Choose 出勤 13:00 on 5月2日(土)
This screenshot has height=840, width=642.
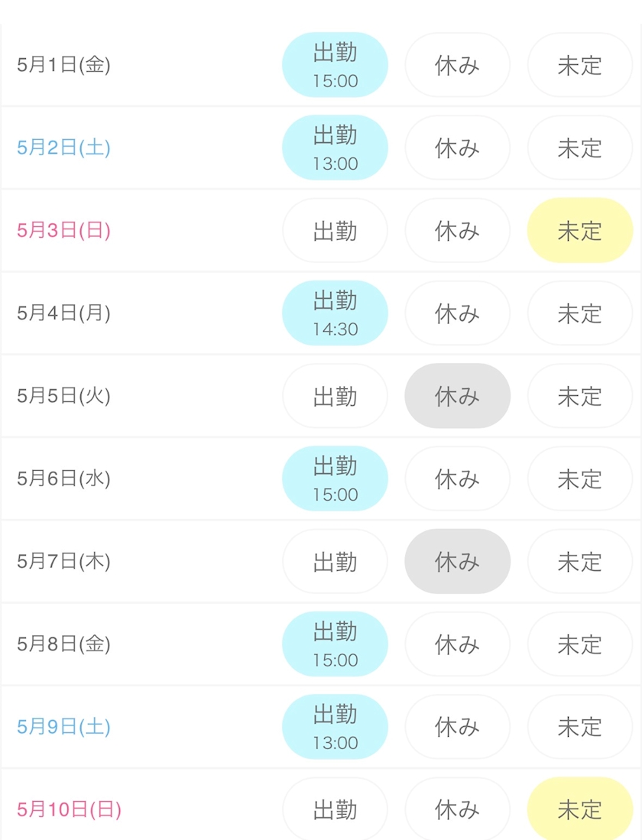point(335,148)
